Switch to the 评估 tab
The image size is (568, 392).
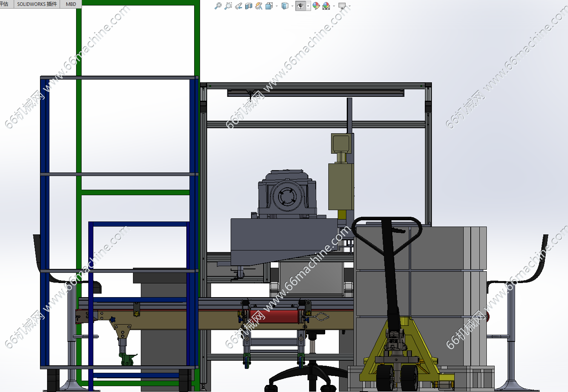[5, 4]
